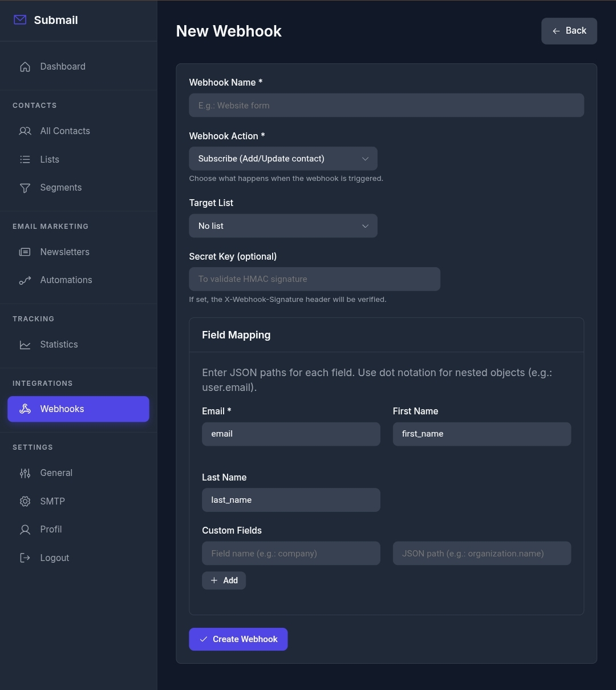Click the INTEGRATIONS section heading

coord(43,384)
